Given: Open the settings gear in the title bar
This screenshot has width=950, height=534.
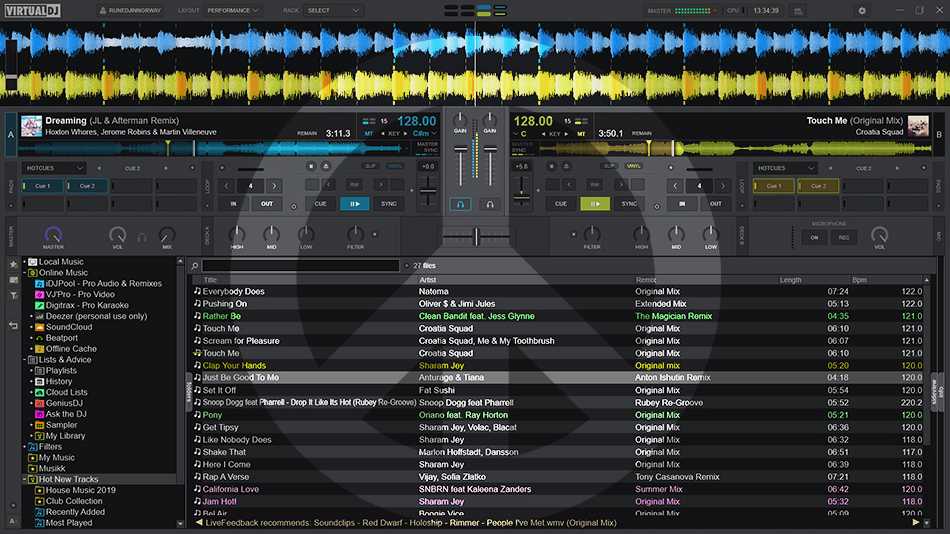Looking at the screenshot, I should point(862,11).
